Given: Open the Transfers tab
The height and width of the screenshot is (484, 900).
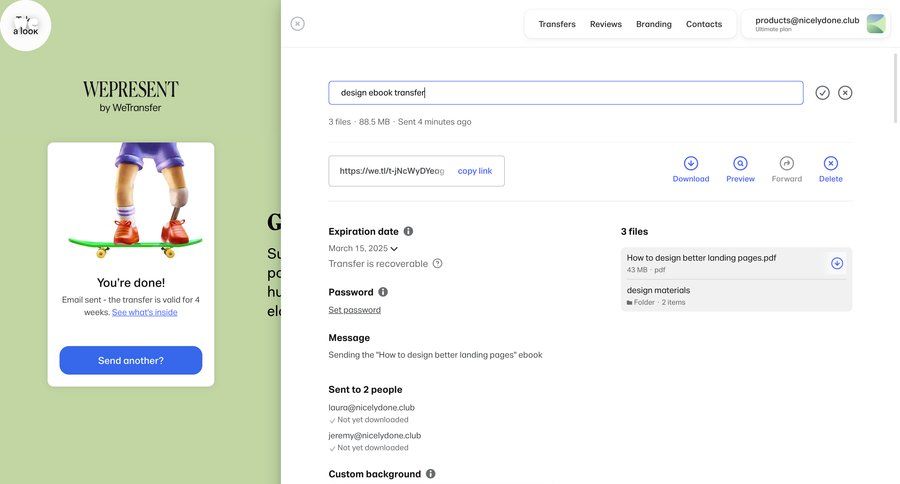Looking at the screenshot, I should pos(557,24).
